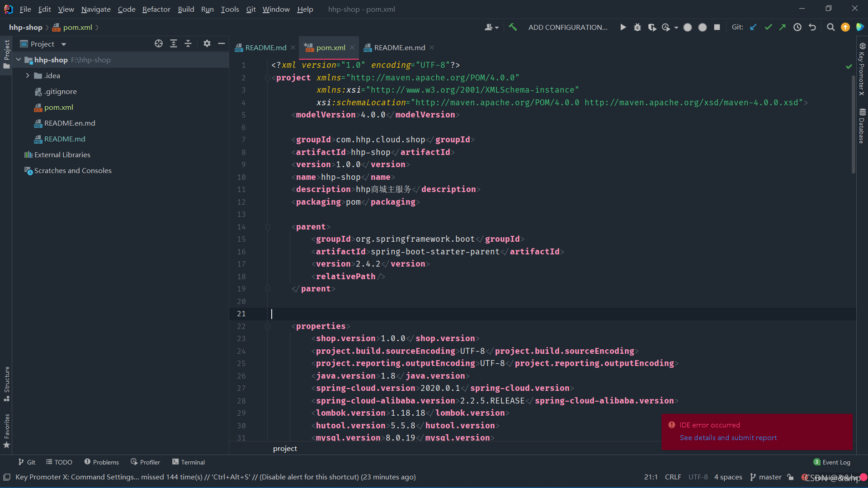Image resolution: width=868 pixels, height=488 pixels.
Task: Open the Project view dropdown
Action: coord(64,44)
